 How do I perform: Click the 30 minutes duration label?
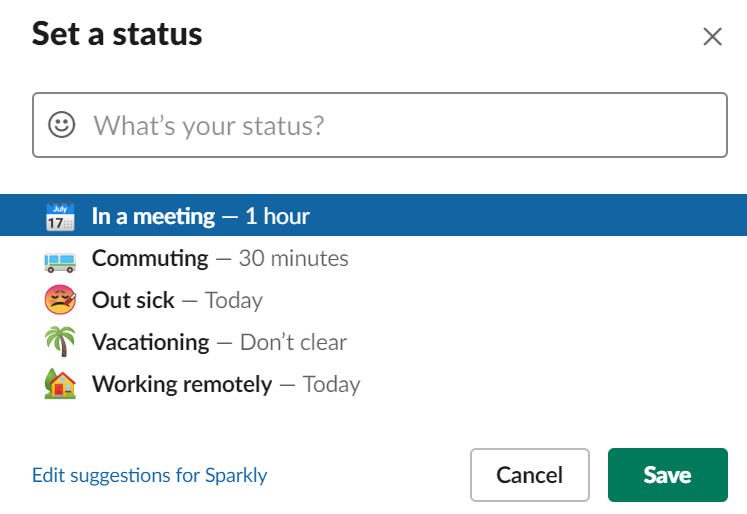click(293, 258)
